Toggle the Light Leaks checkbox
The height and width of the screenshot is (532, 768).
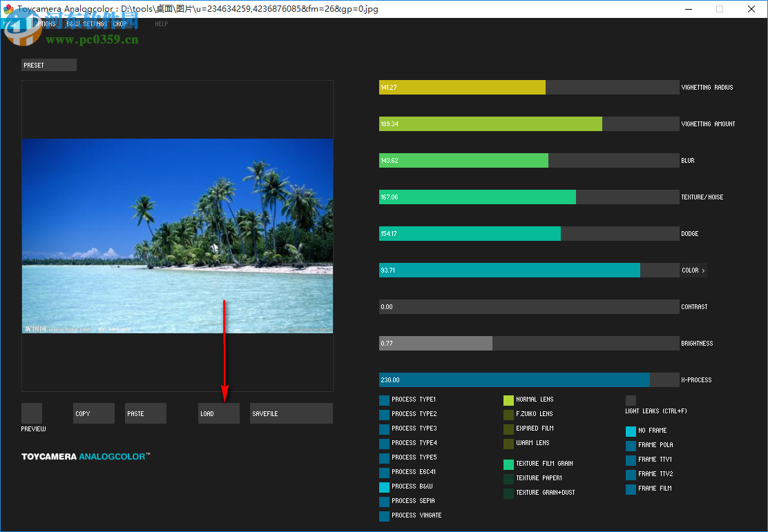click(x=631, y=400)
